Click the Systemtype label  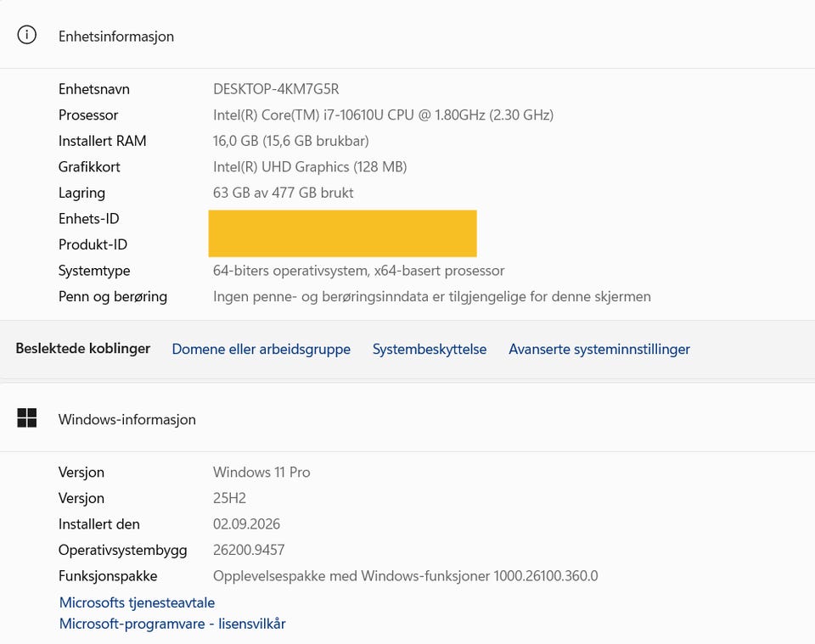point(94,271)
